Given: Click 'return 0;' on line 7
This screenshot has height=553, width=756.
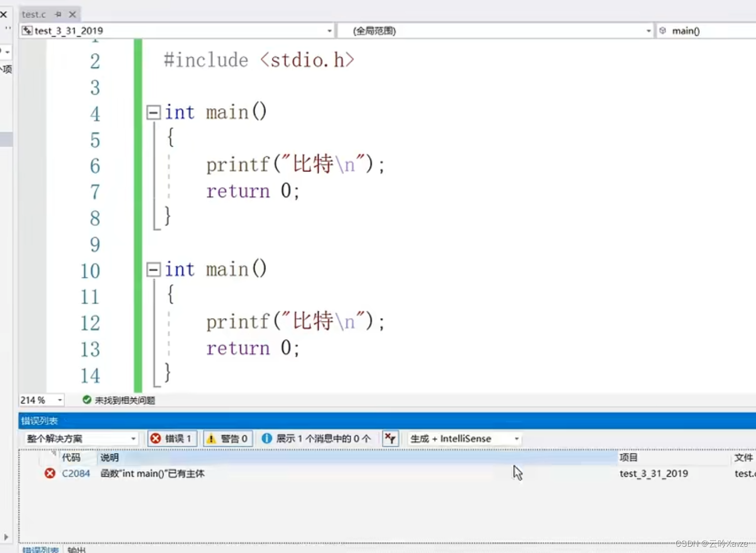Looking at the screenshot, I should [253, 191].
